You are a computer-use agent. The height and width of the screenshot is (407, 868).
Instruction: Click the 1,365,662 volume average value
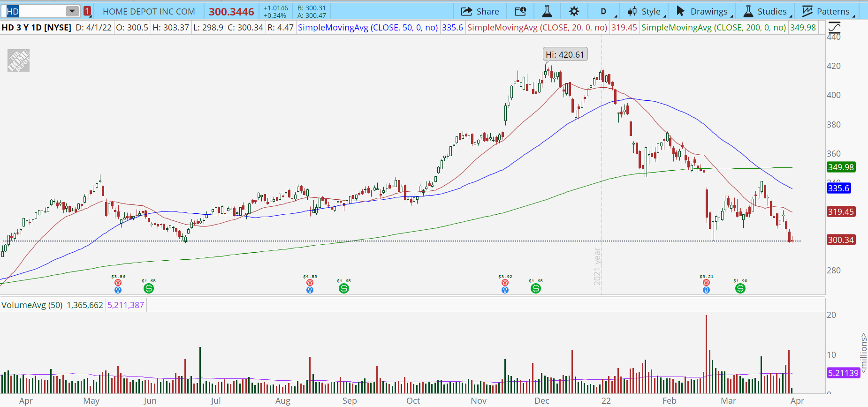pyautogui.click(x=85, y=305)
